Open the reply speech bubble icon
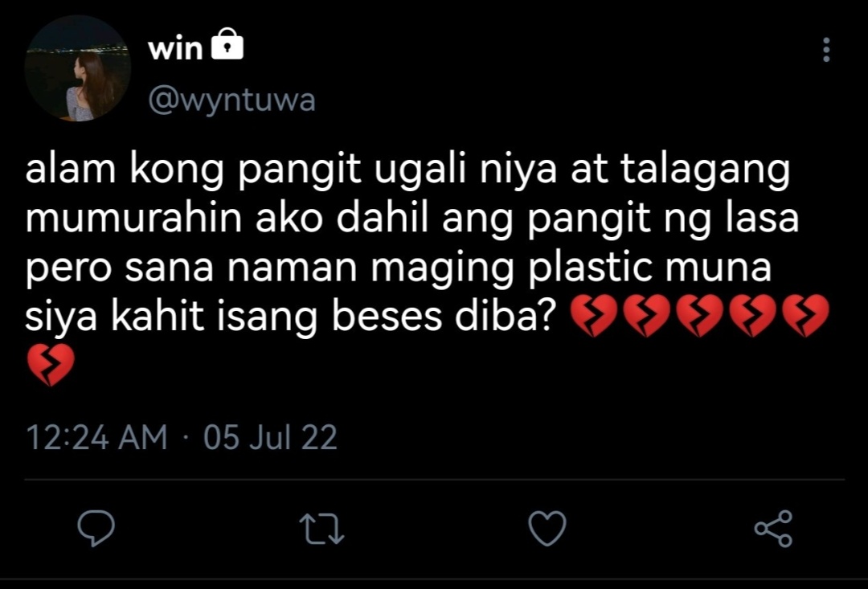 96,528
